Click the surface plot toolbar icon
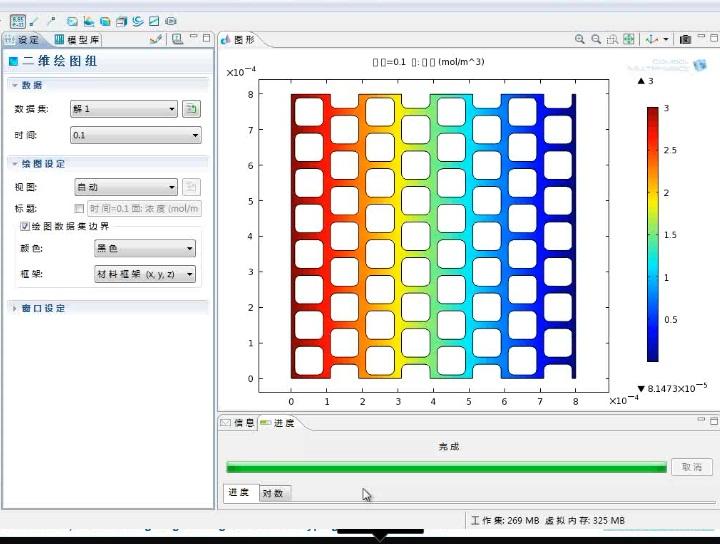720x544 pixels. coord(89,21)
